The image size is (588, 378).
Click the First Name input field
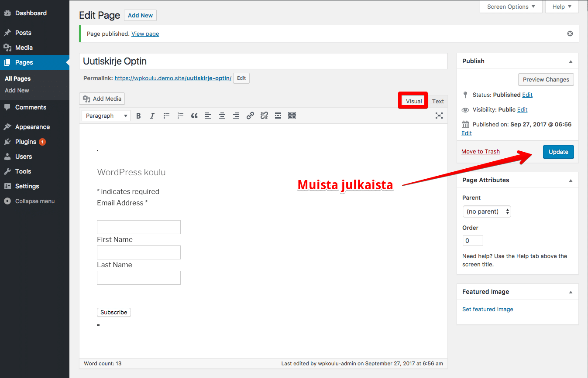coord(139,252)
